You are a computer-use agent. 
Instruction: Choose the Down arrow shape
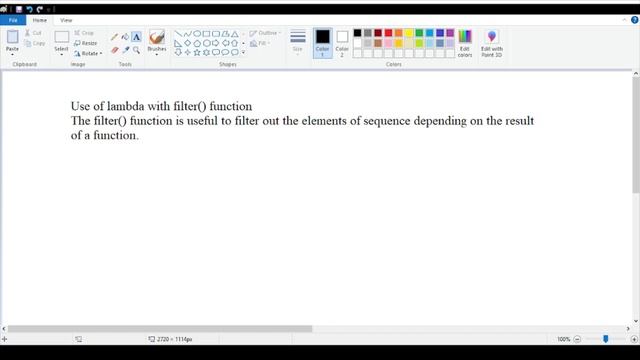tap(178, 53)
